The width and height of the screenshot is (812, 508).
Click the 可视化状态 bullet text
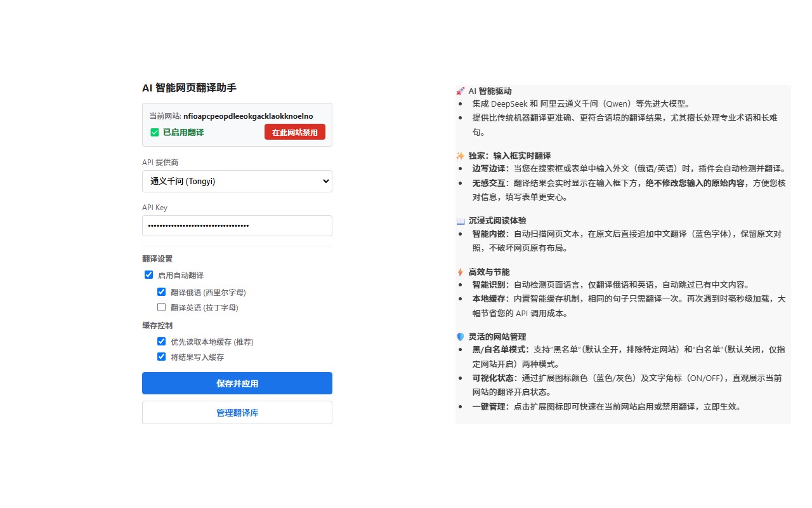coord(627,384)
